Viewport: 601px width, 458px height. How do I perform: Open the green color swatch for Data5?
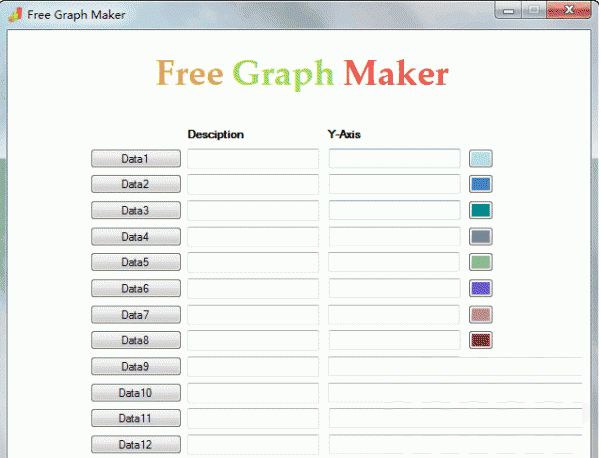[481, 262]
